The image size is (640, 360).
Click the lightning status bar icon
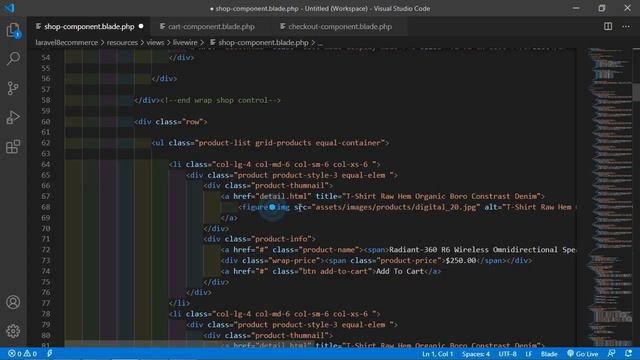click(49, 353)
